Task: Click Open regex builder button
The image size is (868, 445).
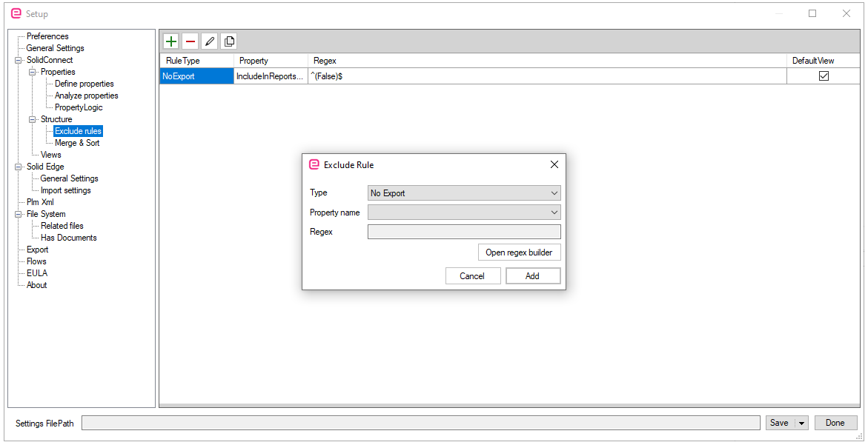Action: [x=520, y=252]
